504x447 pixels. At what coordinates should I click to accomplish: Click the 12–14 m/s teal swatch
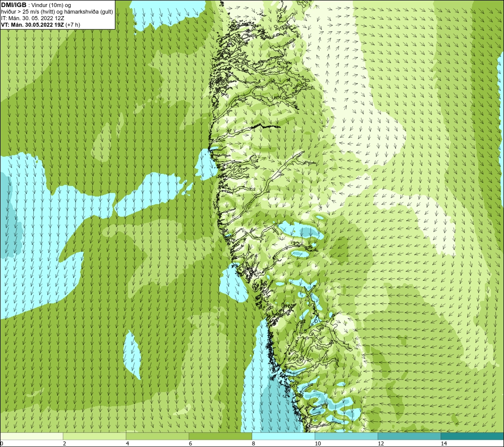coord(409,436)
